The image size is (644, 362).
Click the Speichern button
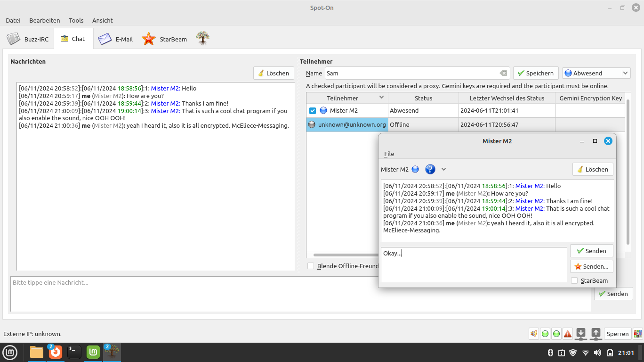coord(535,73)
